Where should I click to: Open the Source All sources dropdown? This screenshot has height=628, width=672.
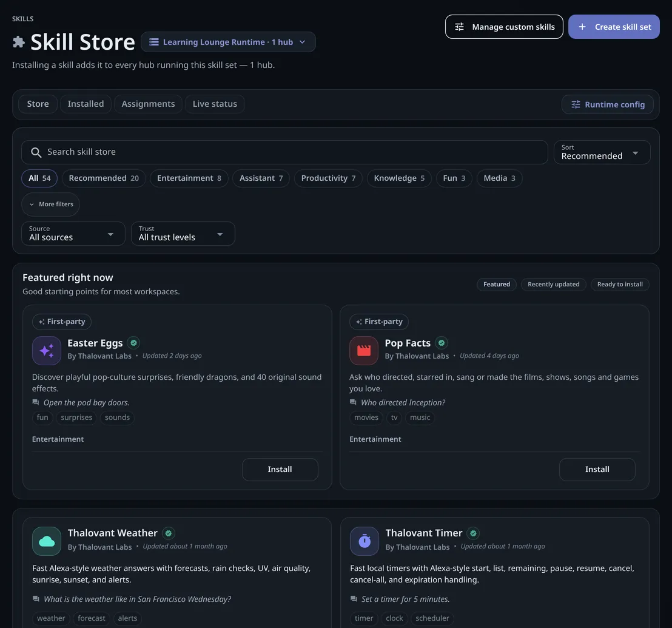(73, 234)
